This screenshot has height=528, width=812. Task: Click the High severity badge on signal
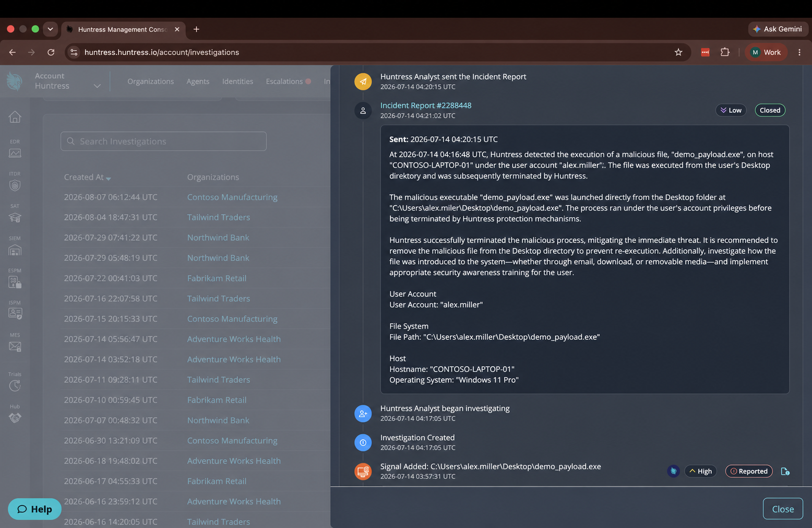[700, 471]
